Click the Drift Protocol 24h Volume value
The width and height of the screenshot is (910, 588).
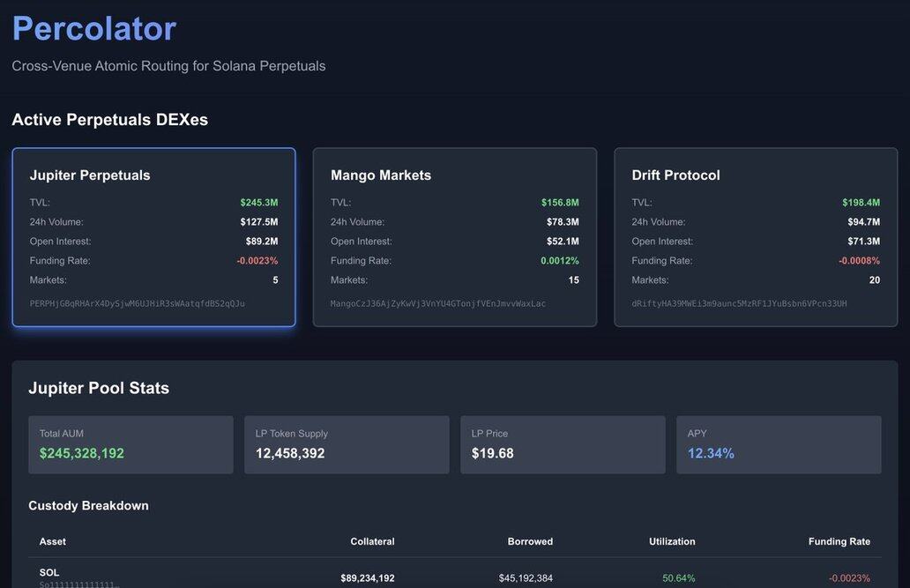pos(863,222)
